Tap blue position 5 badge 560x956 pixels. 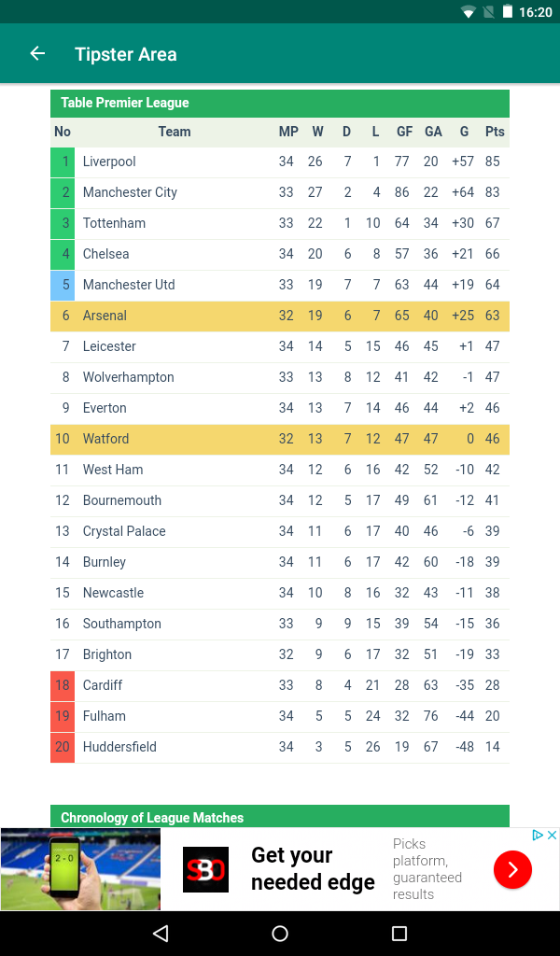tap(63, 285)
